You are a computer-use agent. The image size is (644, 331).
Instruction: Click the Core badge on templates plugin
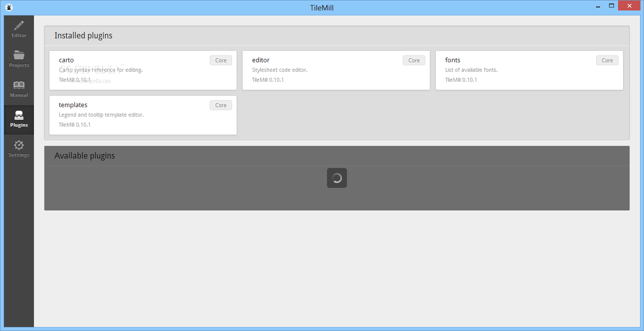[221, 105]
